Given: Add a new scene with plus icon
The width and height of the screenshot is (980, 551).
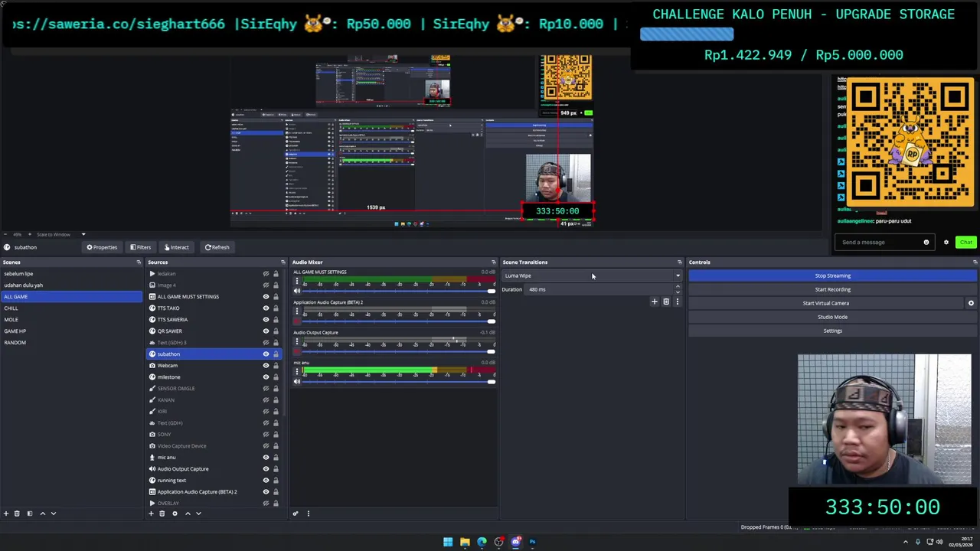Looking at the screenshot, I should click(x=6, y=514).
